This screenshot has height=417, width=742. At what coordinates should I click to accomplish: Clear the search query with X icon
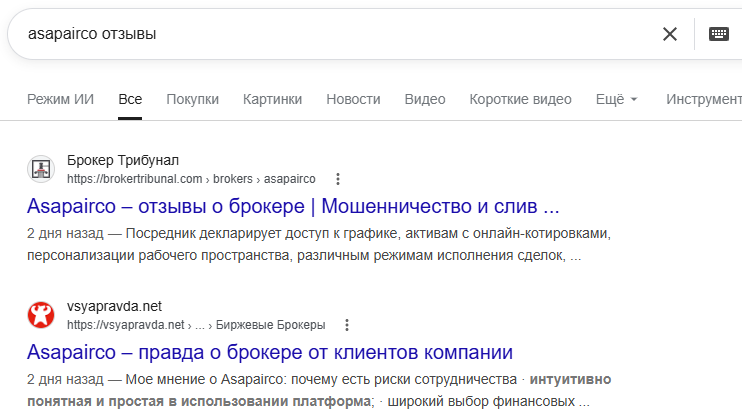click(x=670, y=34)
